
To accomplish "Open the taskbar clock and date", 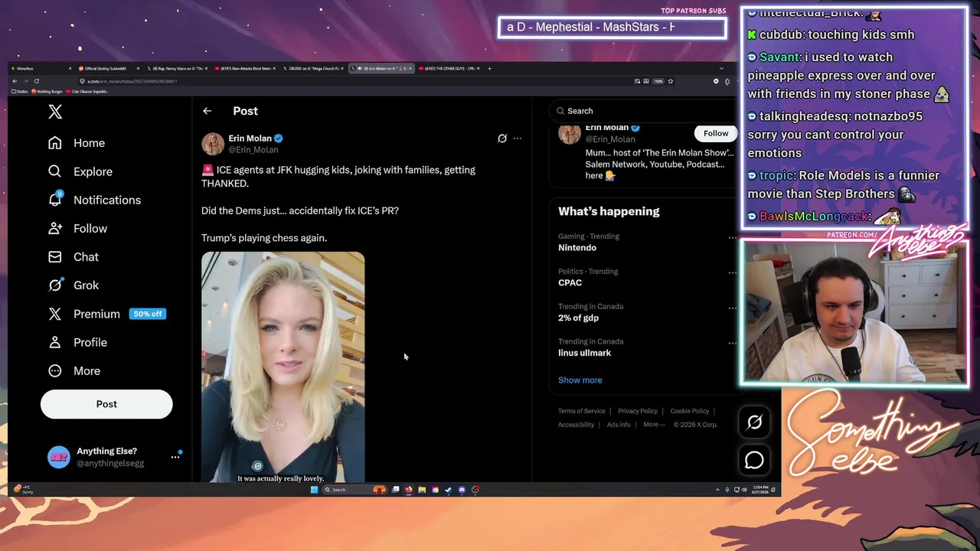I will 759,490.
